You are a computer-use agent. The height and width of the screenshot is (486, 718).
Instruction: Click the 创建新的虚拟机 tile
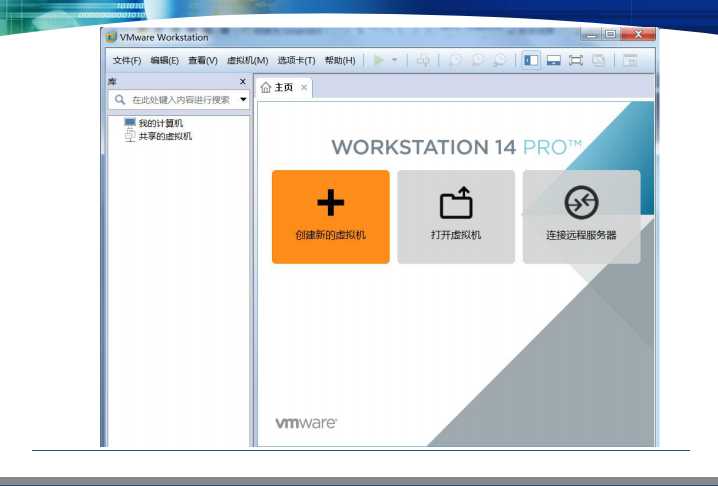point(331,217)
